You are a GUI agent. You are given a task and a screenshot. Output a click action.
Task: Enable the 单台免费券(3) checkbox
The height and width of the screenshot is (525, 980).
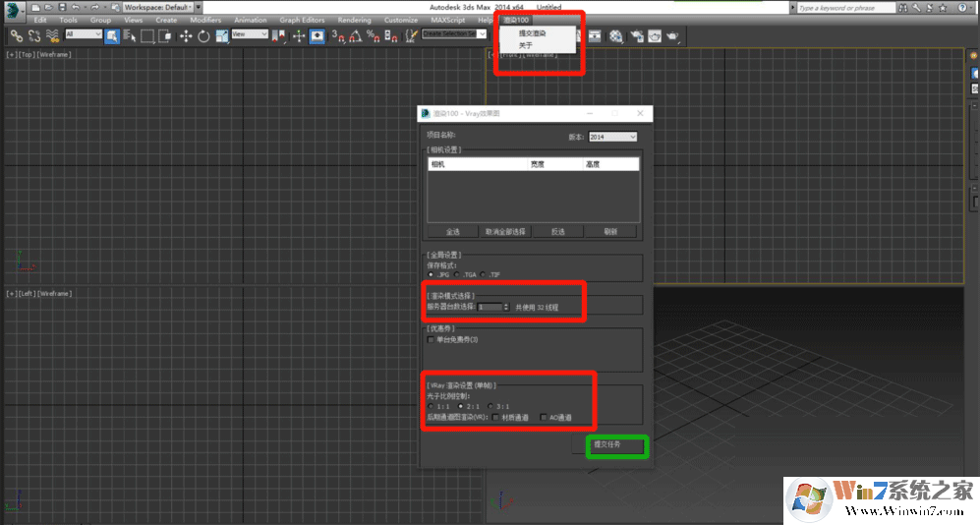click(x=431, y=339)
